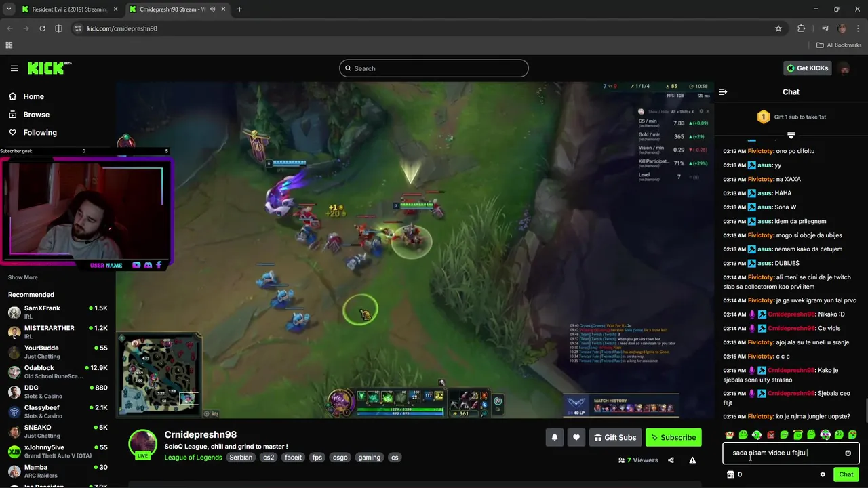The height and width of the screenshot is (488, 868).
Task: Click the Get KICKs button
Action: point(807,68)
